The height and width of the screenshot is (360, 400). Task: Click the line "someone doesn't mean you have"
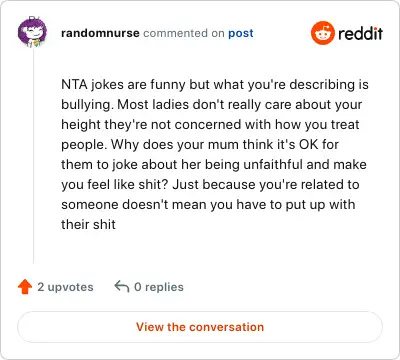coord(208,205)
